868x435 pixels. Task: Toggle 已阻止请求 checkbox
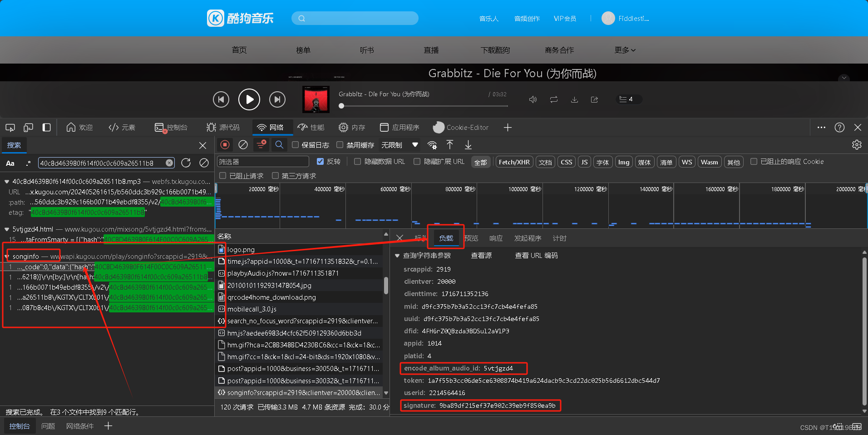tap(222, 176)
